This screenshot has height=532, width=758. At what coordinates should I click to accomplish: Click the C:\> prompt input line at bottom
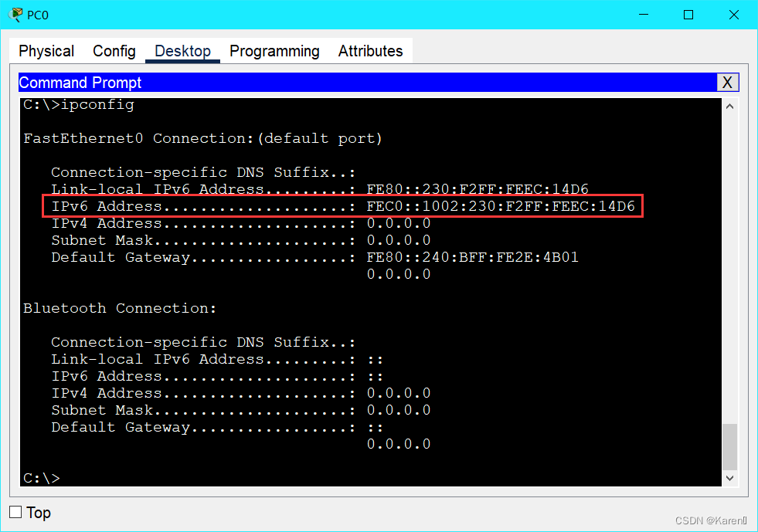pos(42,478)
